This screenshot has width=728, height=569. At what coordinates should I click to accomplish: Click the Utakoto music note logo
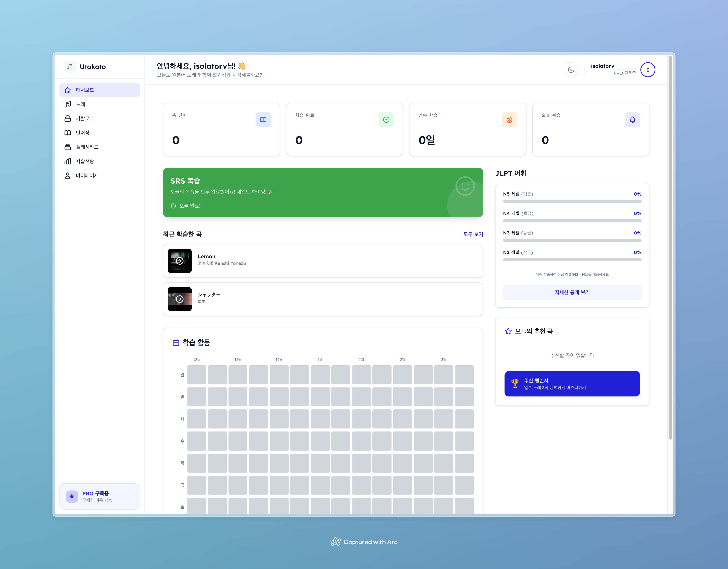point(70,67)
